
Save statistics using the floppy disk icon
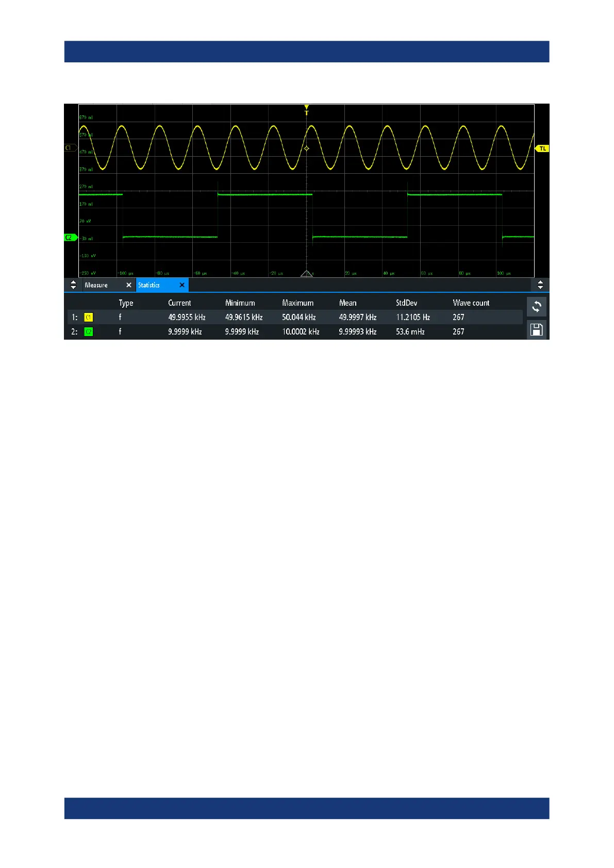click(536, 329)
